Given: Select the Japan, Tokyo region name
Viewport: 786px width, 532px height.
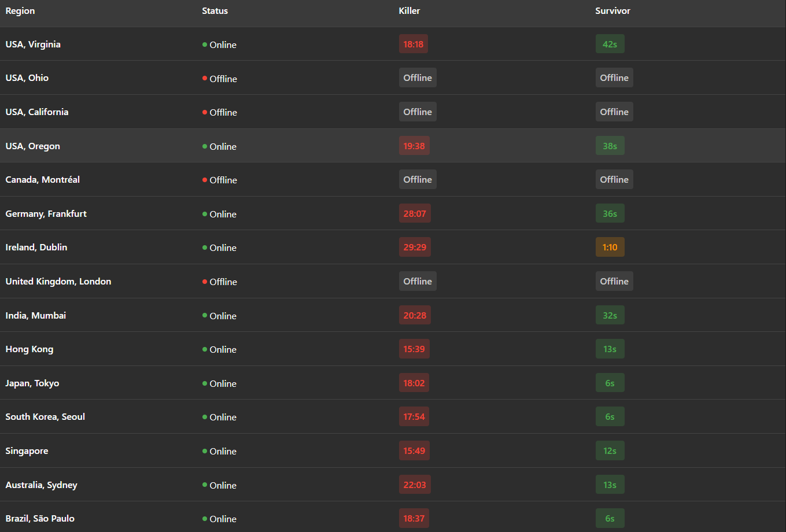Looking at the screenshot, I should (x=32, y=383).
